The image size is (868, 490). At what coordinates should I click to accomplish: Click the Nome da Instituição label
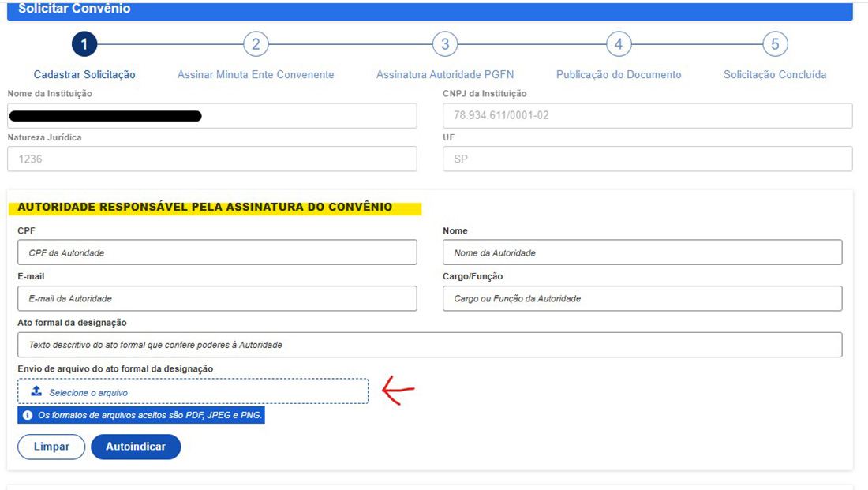(x=50, y=94)
